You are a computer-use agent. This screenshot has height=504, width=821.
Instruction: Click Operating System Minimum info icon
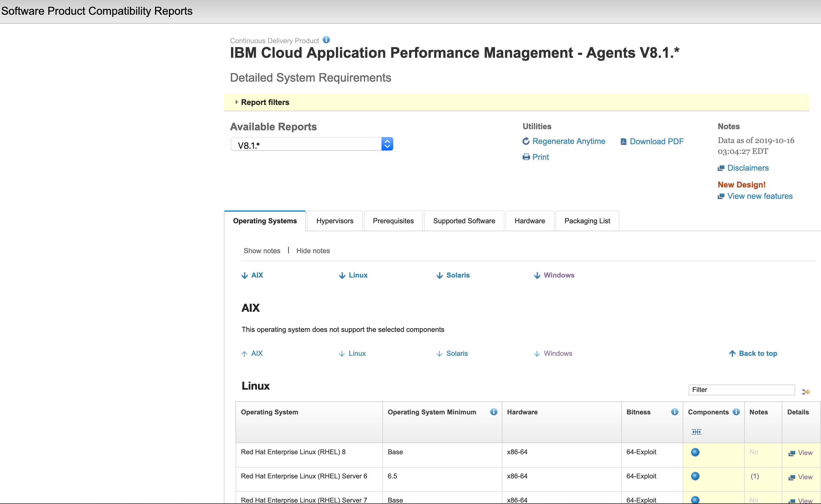point(493,412)
